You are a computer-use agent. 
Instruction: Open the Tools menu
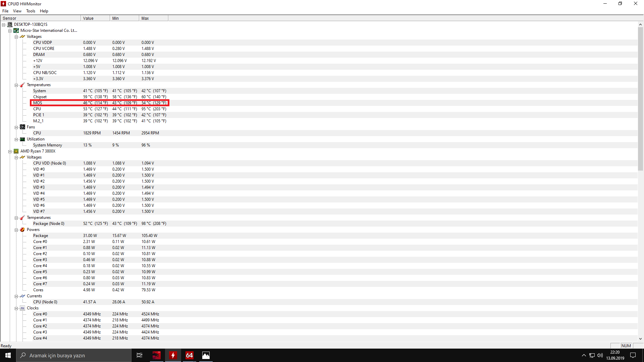coord(31,11)
